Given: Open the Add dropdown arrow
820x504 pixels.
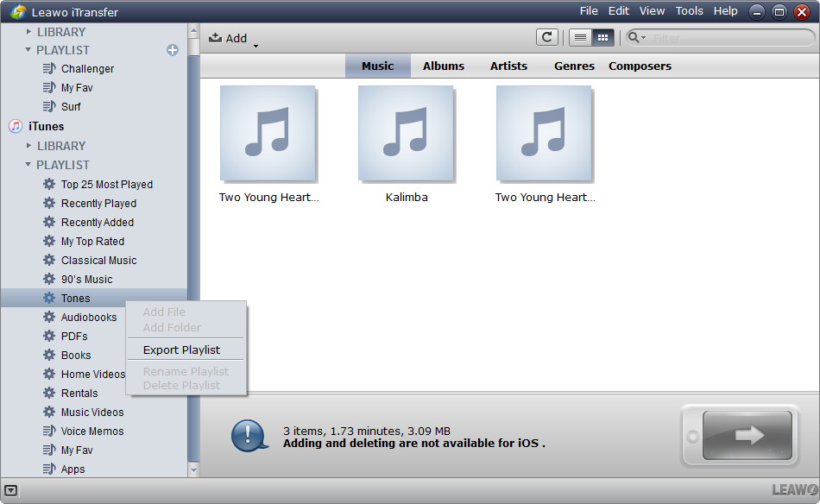Looking at the screenshot, I should pos(255,46).
